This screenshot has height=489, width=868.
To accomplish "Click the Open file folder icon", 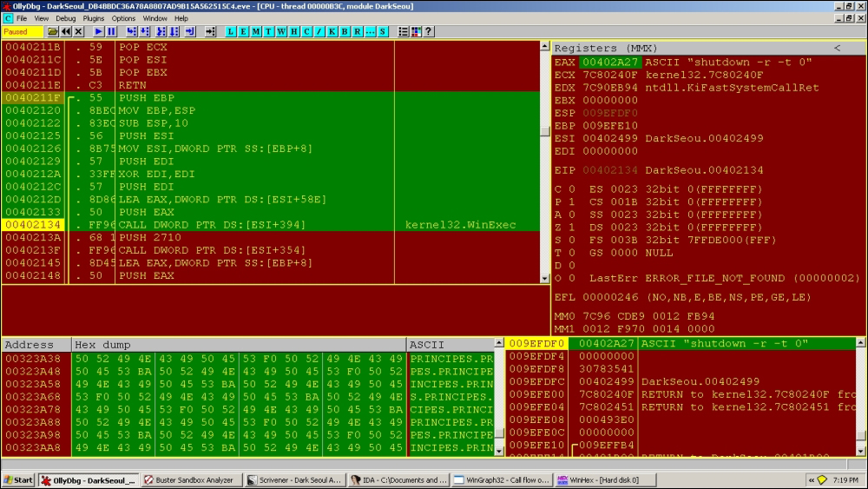I will tap(52, 31).
